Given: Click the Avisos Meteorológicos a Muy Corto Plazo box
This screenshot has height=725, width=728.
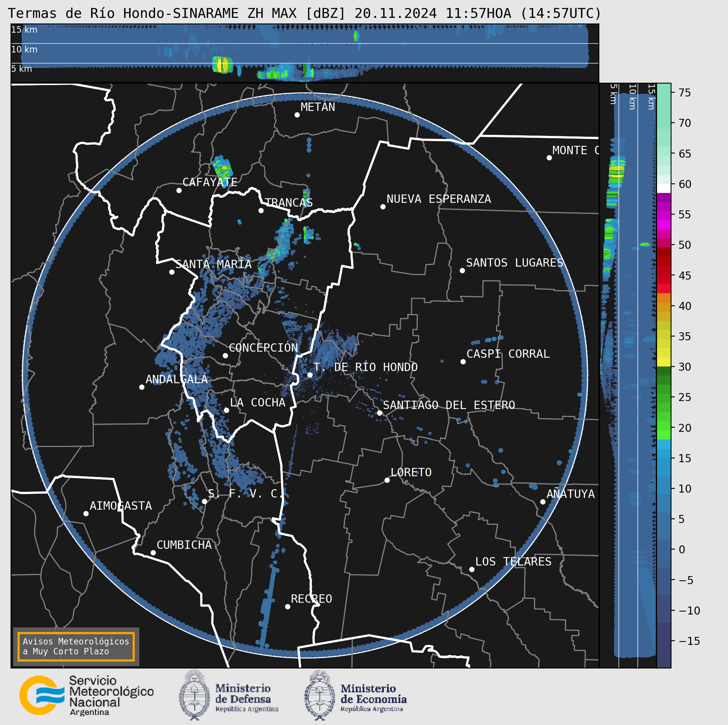Looking at the screenshot, I should click(76, 646).
